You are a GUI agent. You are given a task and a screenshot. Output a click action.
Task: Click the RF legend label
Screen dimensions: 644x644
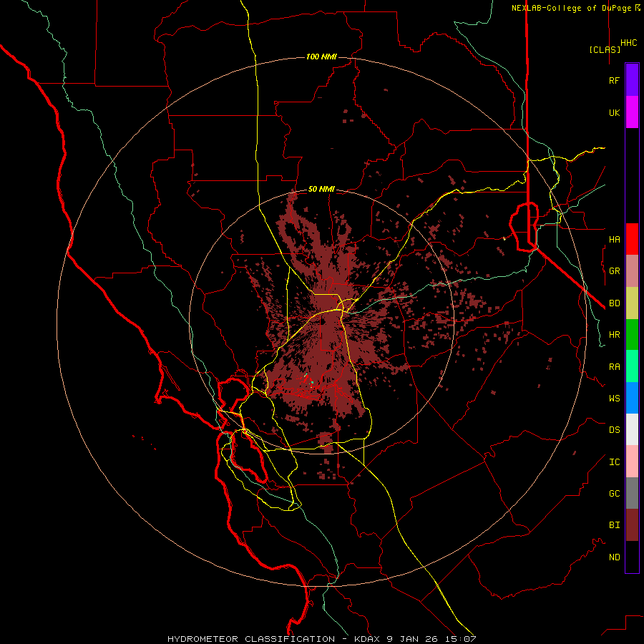click(614, 80)
